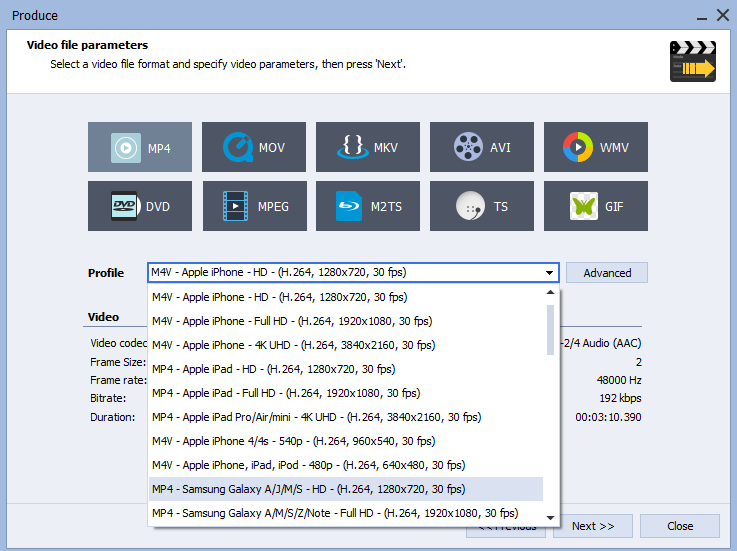Select the MP4 format icon
Viewport: 737px width, 551px height.
(125, 148)
